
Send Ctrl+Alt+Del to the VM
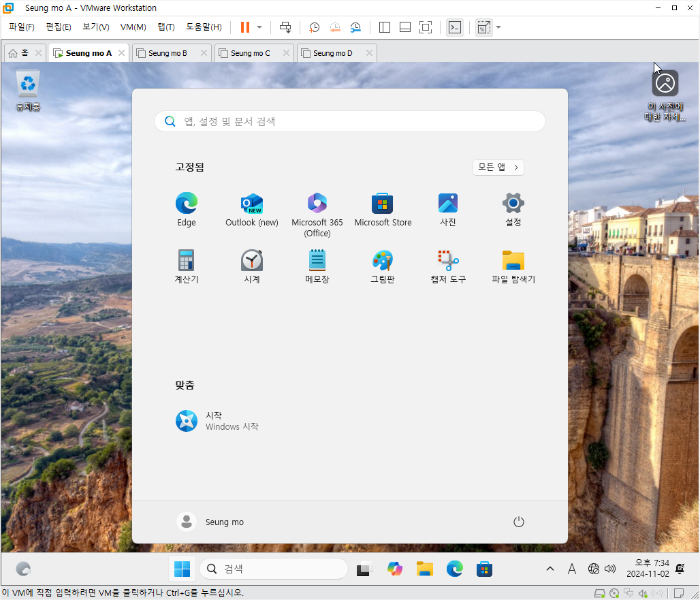285,27
